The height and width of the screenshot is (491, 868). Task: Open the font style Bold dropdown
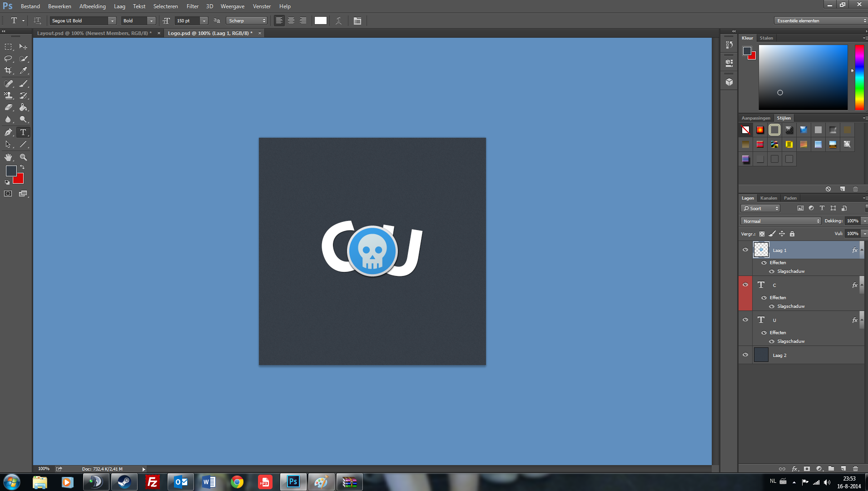tap(151, 20)
